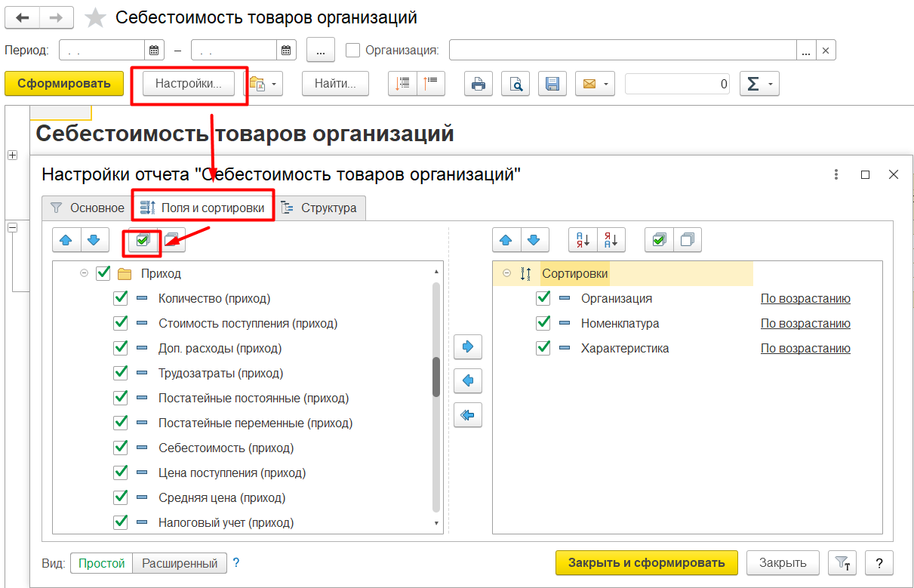Viewport: 914px width, 588px height.
Task: Open the sigma sum dropdown
Action: [x=759, y=84]
